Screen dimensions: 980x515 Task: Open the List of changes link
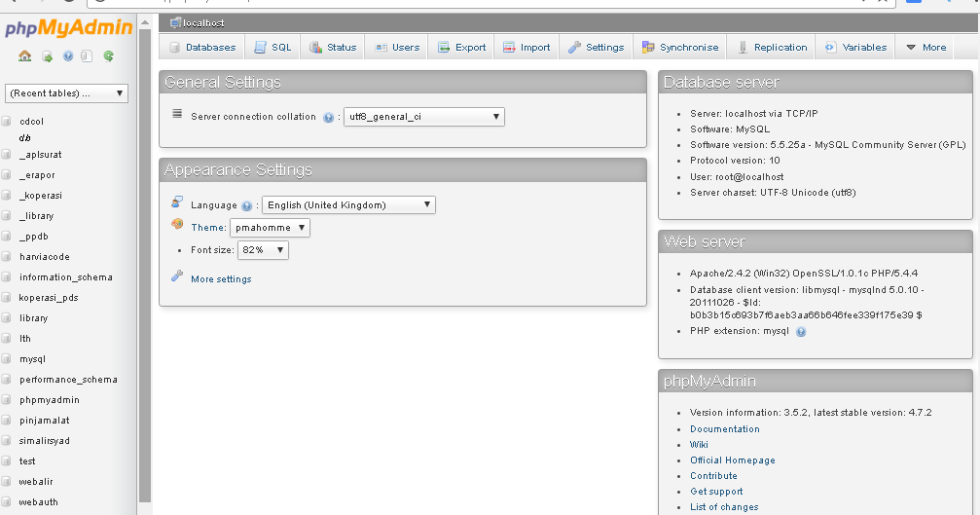click(x=724, y=507)
